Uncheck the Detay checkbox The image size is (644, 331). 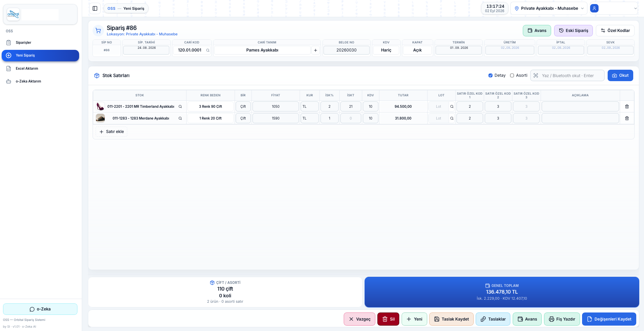point(490,75)
